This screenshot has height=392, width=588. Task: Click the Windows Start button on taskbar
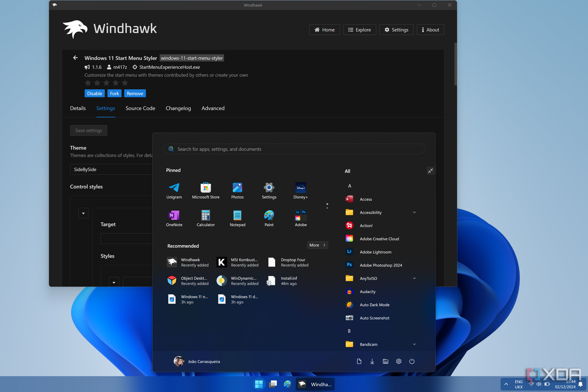tap(259, 384)
